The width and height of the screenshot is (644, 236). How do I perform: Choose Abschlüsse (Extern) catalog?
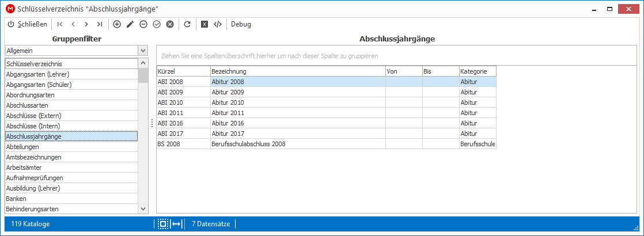[x=71, y=116]
